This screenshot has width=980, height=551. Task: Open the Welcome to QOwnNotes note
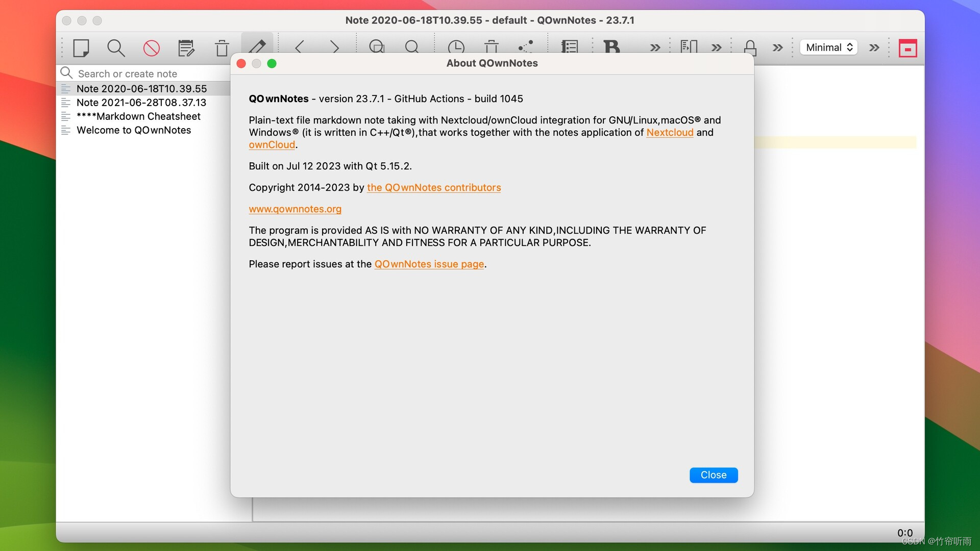(143, 130)
